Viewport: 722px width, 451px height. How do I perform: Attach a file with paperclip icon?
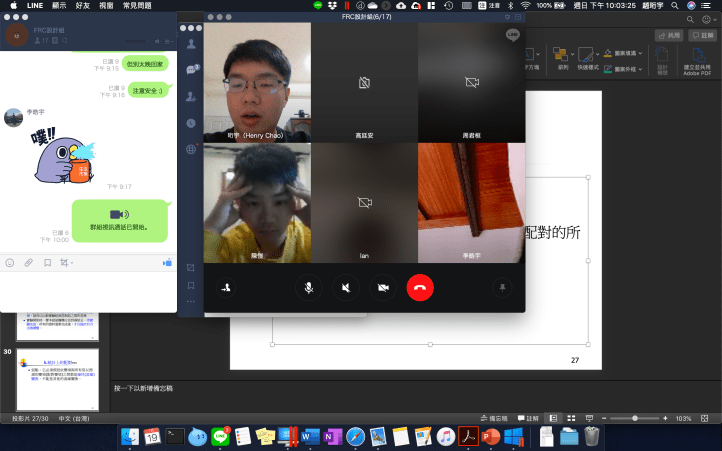click(x=29, y=263)
